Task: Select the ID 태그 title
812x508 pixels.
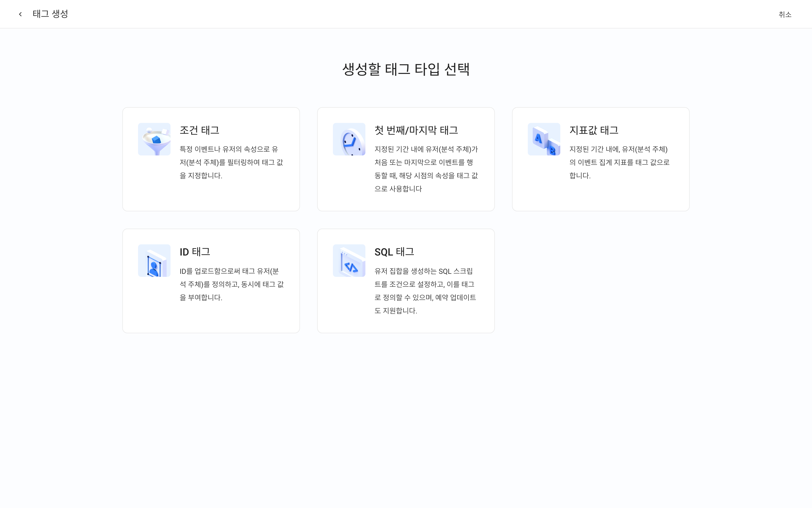Action: pyautogui.click(x=195, y=252)
